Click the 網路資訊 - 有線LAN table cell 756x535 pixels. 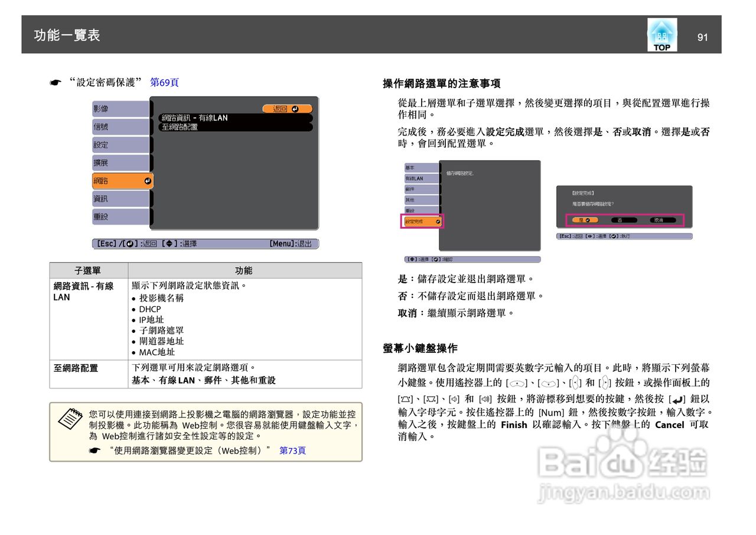pyautogui.click(x=88, y=319)
